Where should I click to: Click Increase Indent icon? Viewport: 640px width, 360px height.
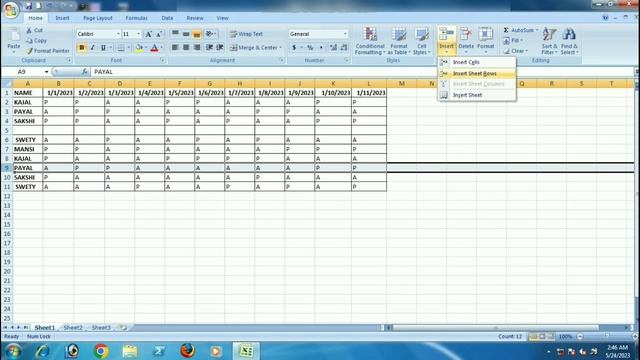(x=220, y=48)
